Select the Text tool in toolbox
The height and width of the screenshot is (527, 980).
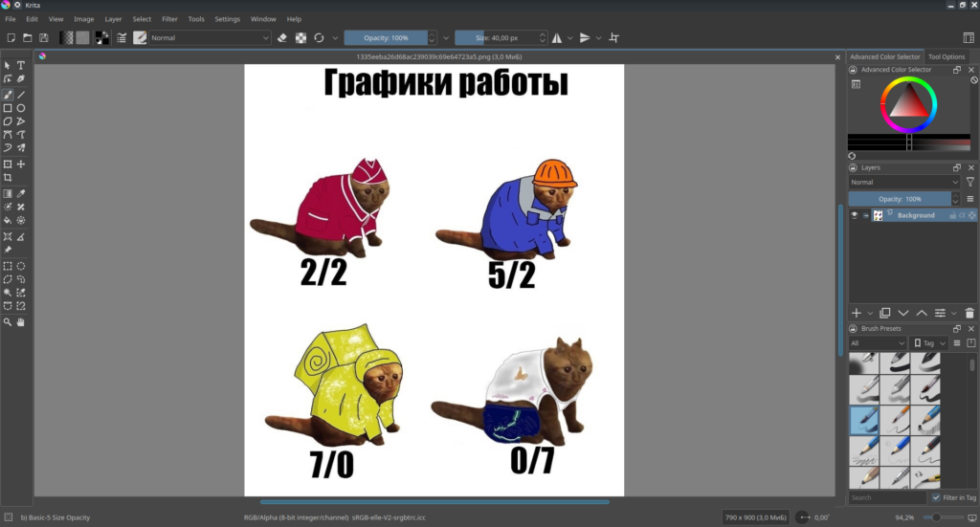click(21, 65)
